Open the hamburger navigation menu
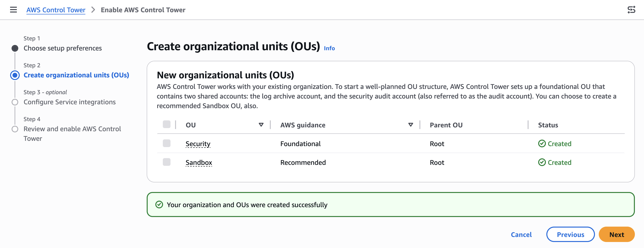Viewport: 644px width, 248px height. click(13, 10)
